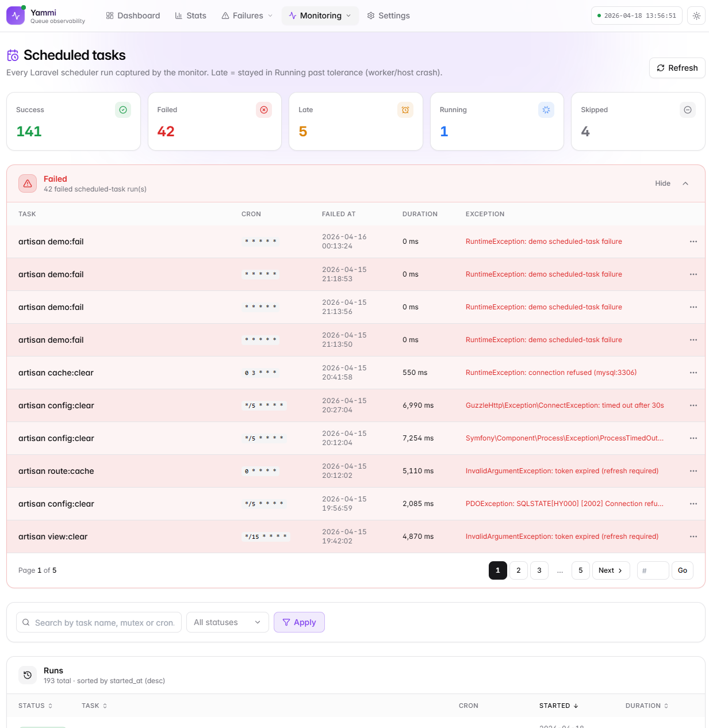Image resolution: width=709 pixels, height=728 pixels.
Task: Click the GuzzleHttp ConnectException timed out text
Action: 565,405
